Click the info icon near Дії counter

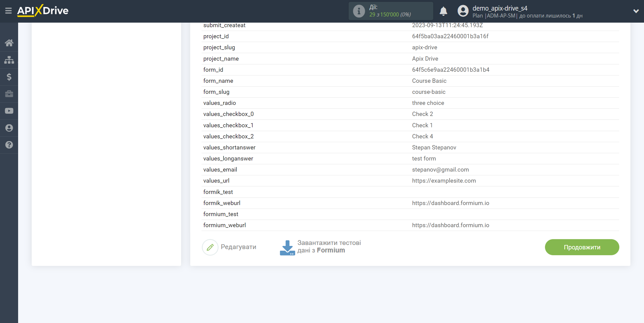(x=359, y=11)
